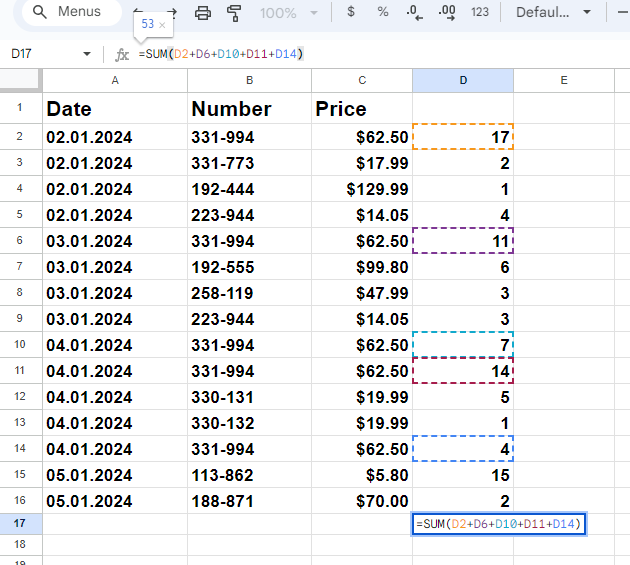Open the Menus search box
630x565 pixels.
coord(72,12)
